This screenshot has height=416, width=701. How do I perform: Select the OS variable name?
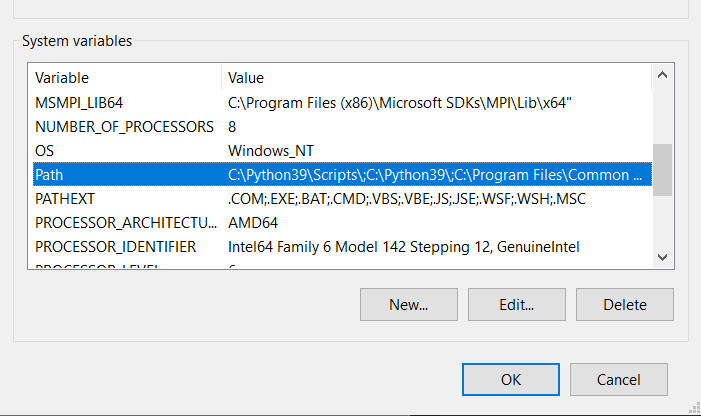[43, 151]
